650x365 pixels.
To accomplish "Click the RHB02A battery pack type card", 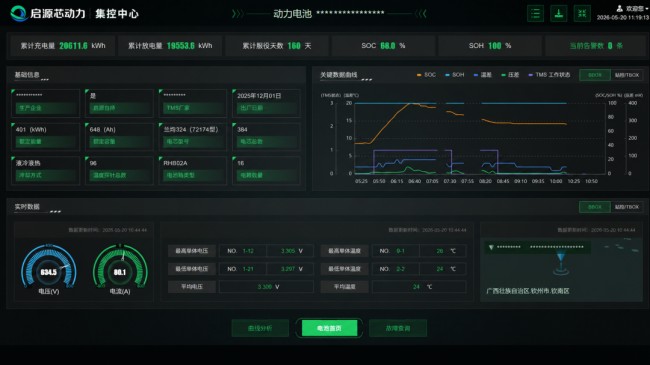I will (193, 170).
